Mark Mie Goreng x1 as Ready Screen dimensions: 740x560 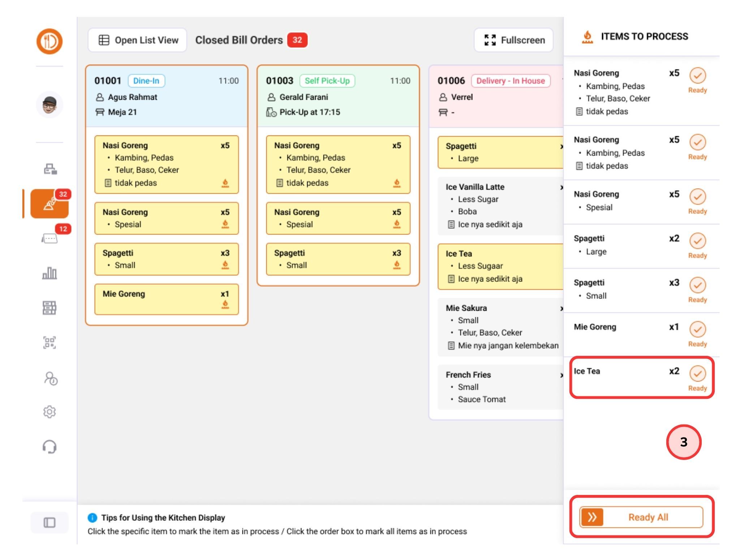[697, 329]
